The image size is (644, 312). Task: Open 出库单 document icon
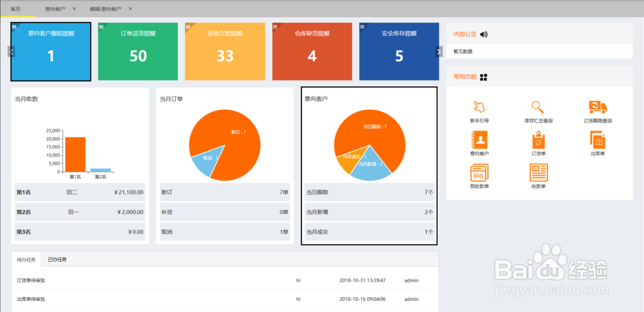click(x=598, y=140)
